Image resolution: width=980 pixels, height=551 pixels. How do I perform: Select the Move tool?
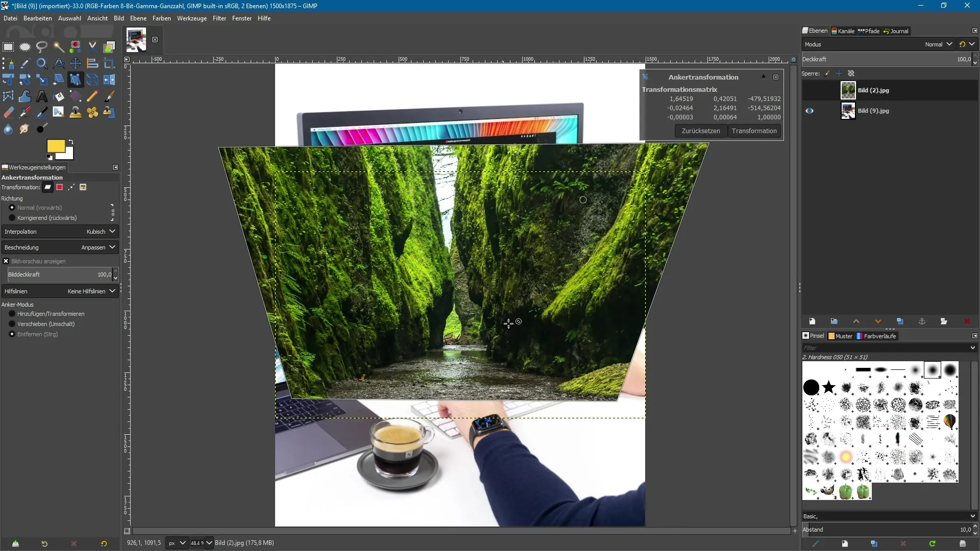76,64
